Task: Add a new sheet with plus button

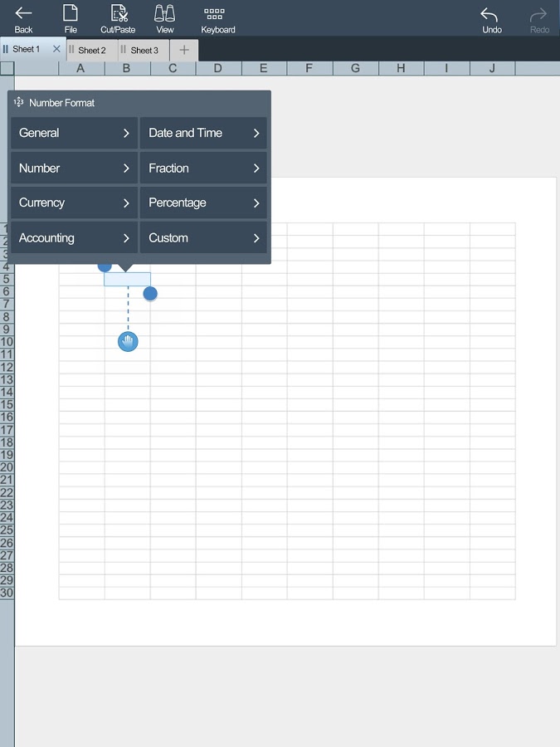Action: click(x=184, y=50)
